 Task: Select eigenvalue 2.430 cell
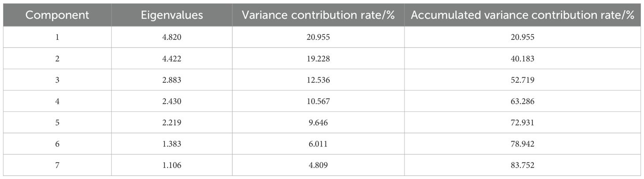[172, 101]
